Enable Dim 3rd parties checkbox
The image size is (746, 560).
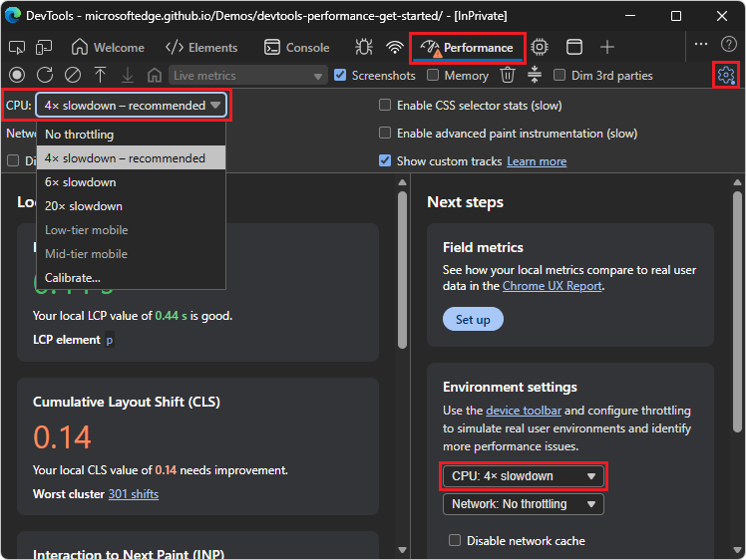[x=559, y=75]
